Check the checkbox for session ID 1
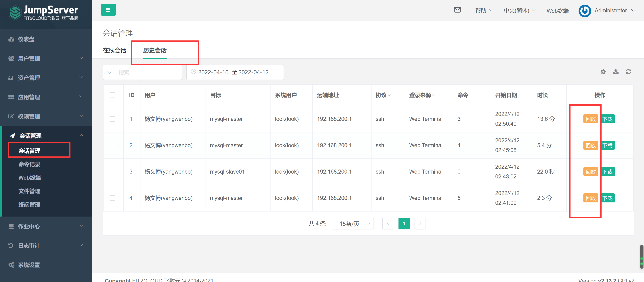 pos(112,119)
